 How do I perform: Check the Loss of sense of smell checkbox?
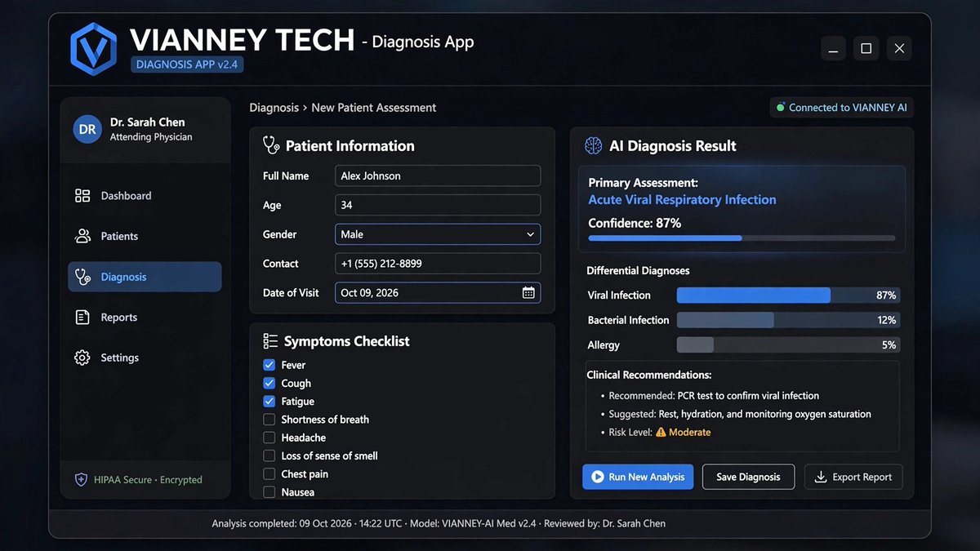(x=269, y=455)
